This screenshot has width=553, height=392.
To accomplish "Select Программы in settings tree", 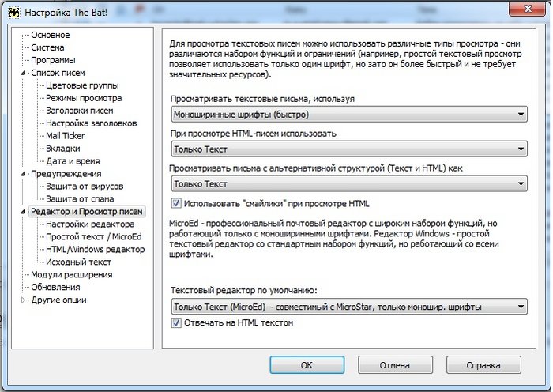I will coord(53,60).
